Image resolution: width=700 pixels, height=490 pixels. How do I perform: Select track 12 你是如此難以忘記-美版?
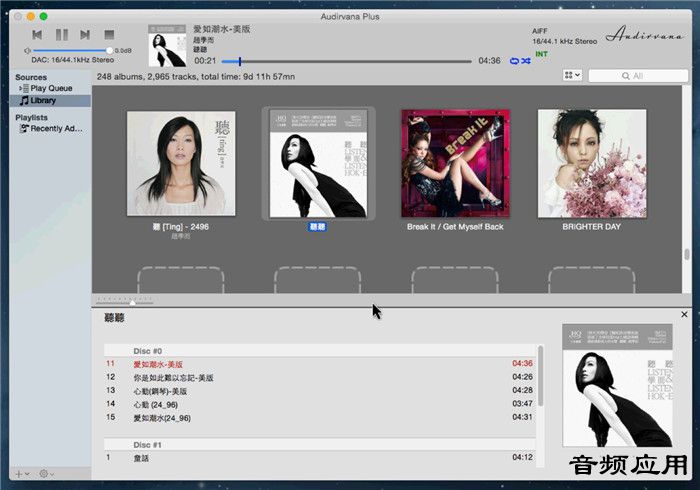coord(320,378)
